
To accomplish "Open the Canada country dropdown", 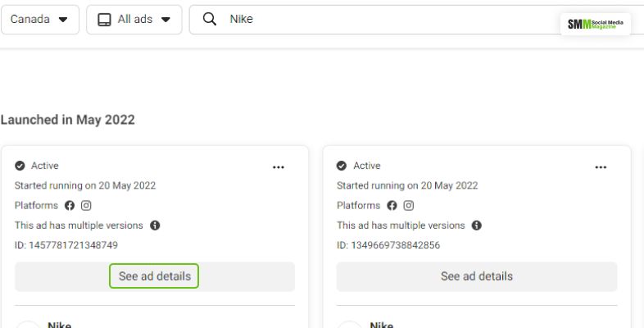I will click(39, 20).
